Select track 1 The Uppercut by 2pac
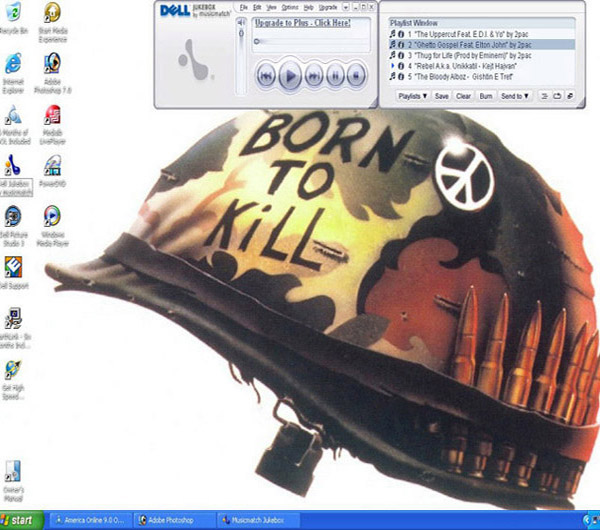This screenshot has height=530, width=600. pyautogui.click(x=482, y=34)
